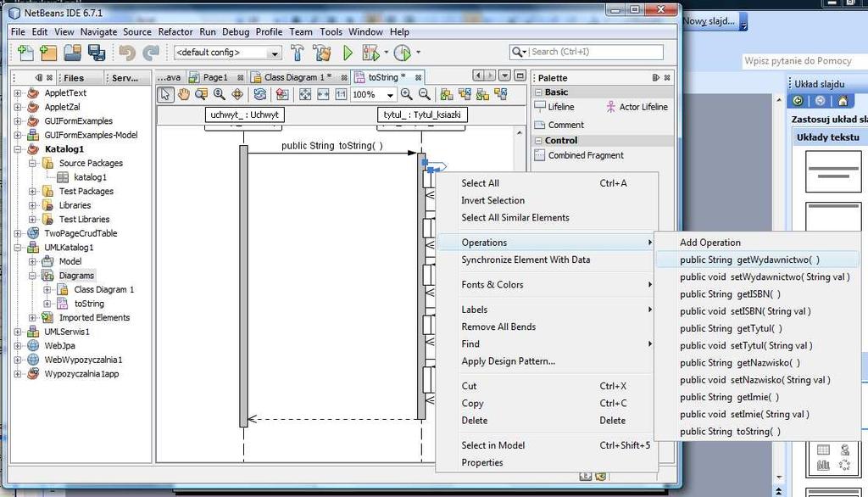This screenshot has width=868, height=497.
Task: Click the Profile Main Project clock icon
Action: coord(403,53)
